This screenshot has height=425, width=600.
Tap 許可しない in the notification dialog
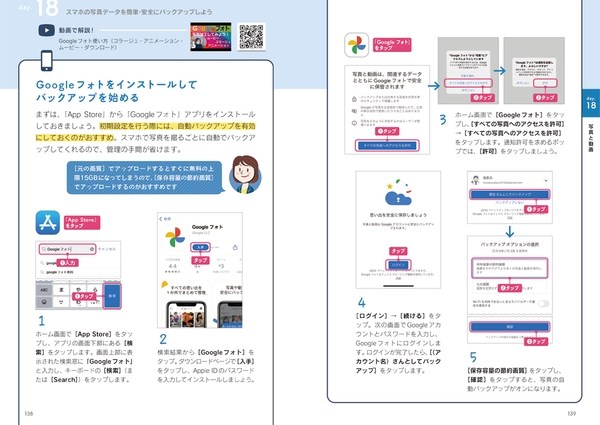click(x=523, y=83)
